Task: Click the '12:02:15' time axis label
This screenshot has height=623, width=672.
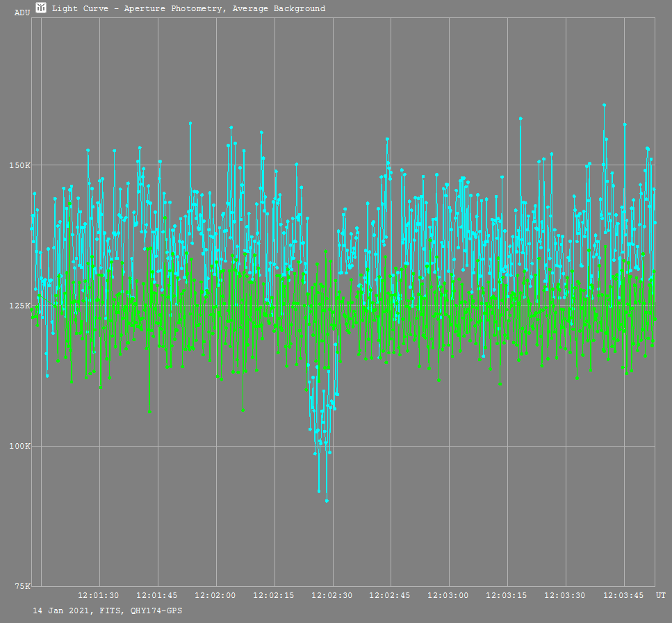Action: [x=273, y=596]
